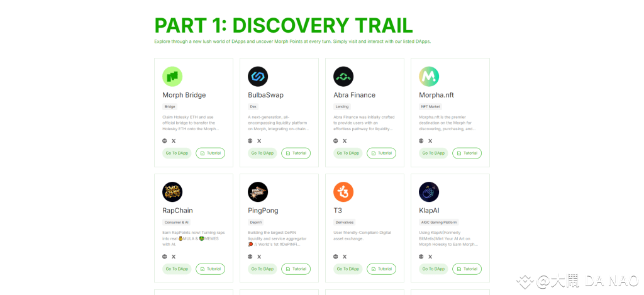Click the Lending tag on Abra Finance

click(342, 107)
